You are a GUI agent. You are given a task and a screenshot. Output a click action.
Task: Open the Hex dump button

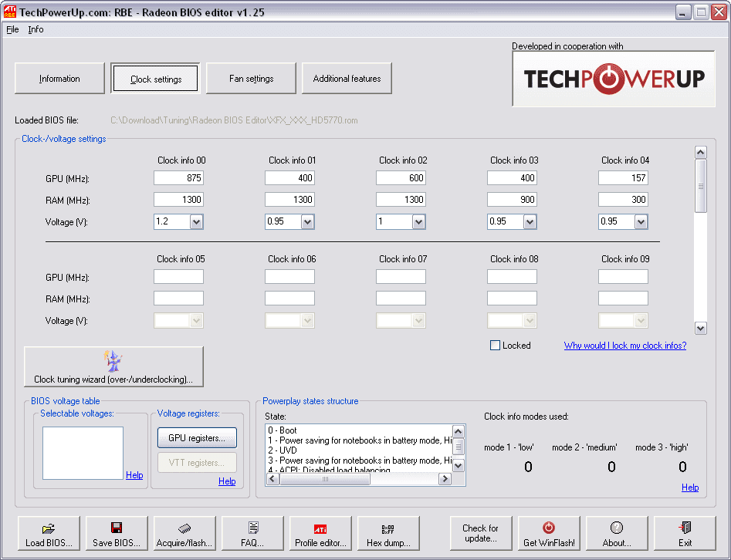point(388,533)
